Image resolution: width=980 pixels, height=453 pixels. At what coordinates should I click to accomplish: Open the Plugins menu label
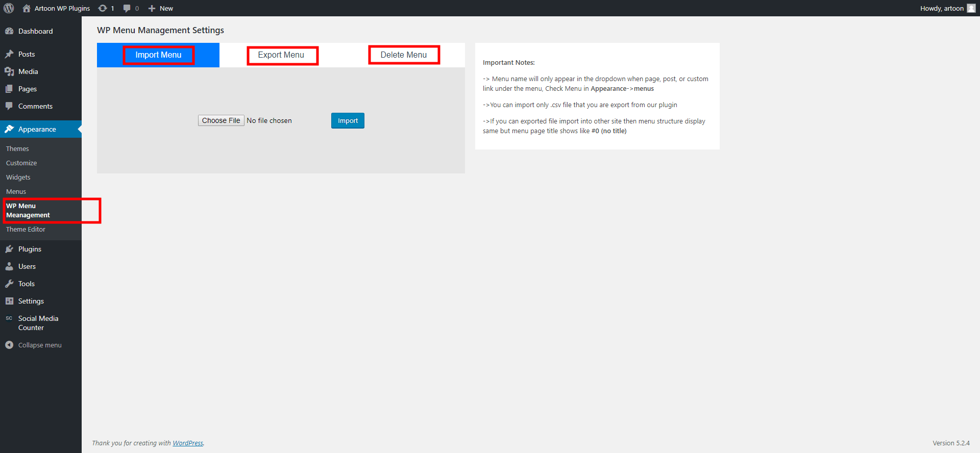pos(30,249)
